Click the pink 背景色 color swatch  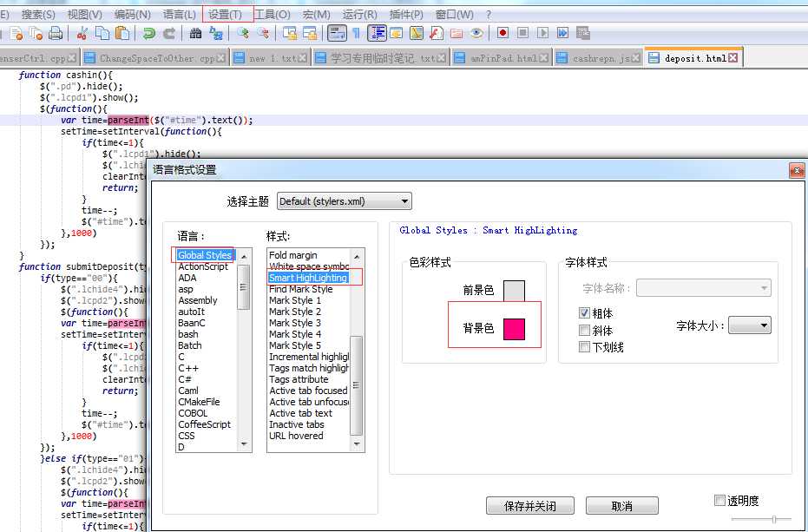514,329
